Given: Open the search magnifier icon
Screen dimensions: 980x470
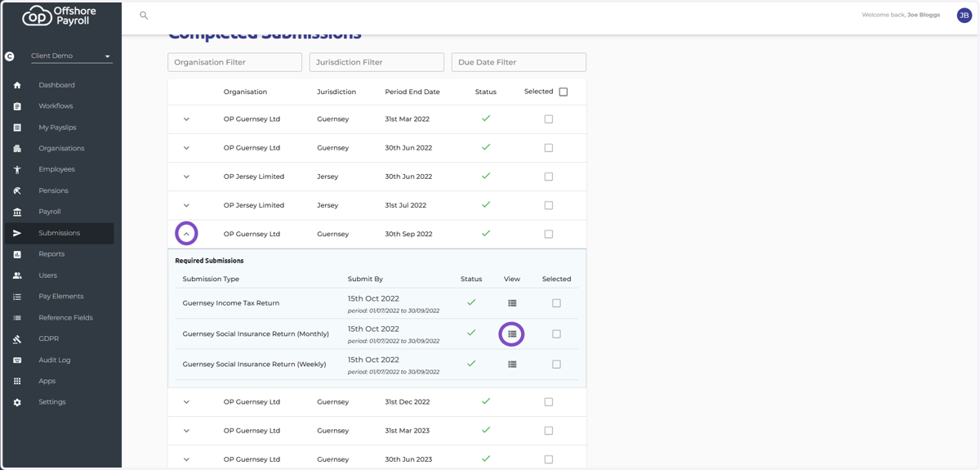Looking at the screenshot, I should 144,16.
